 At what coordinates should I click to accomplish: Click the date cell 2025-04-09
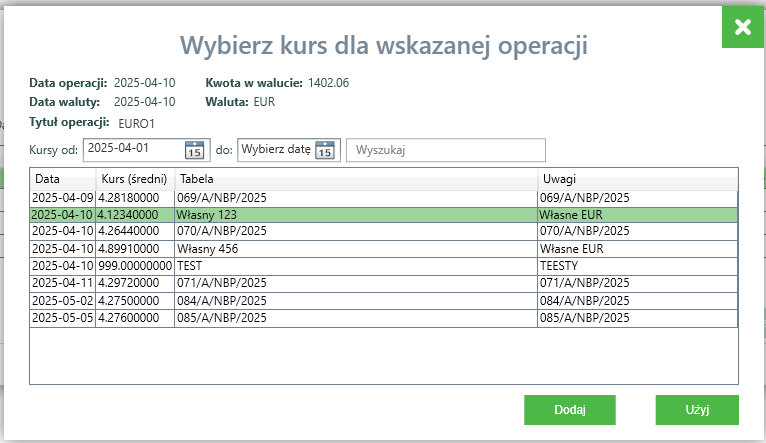point(63,198)
